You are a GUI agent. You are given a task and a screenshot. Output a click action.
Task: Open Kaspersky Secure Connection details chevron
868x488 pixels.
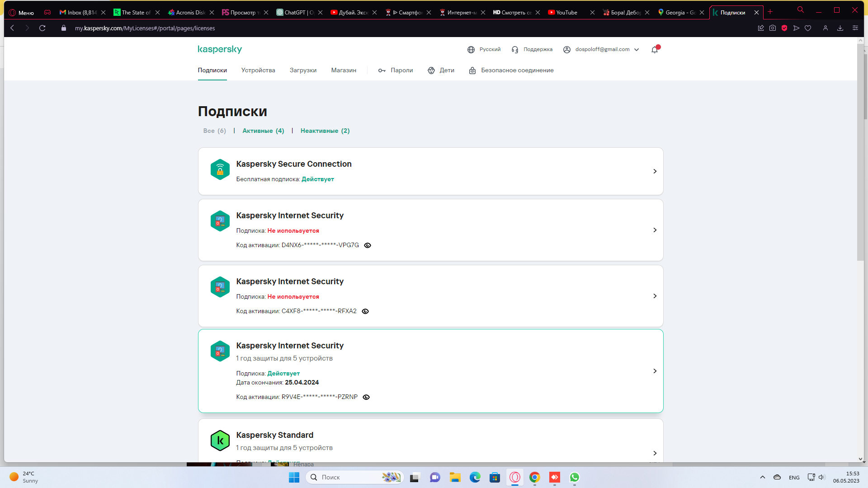[x=655, y=171]
